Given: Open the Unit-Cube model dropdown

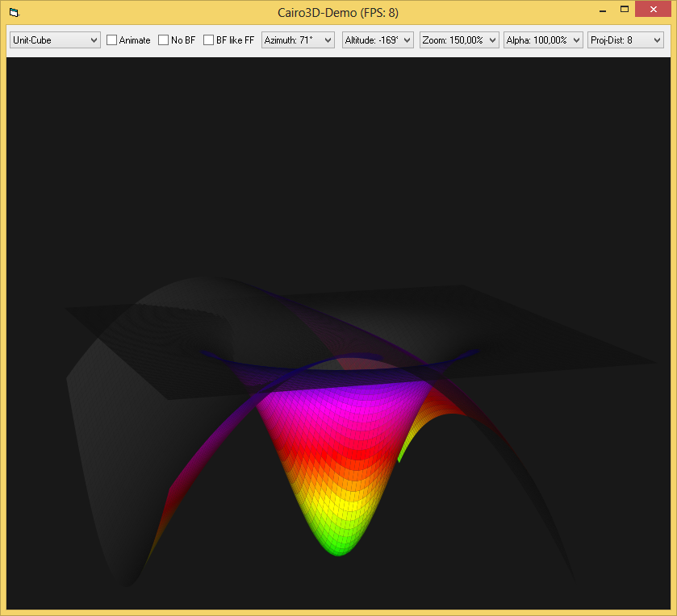Looking at the screenshot, I should coord(55,40).
